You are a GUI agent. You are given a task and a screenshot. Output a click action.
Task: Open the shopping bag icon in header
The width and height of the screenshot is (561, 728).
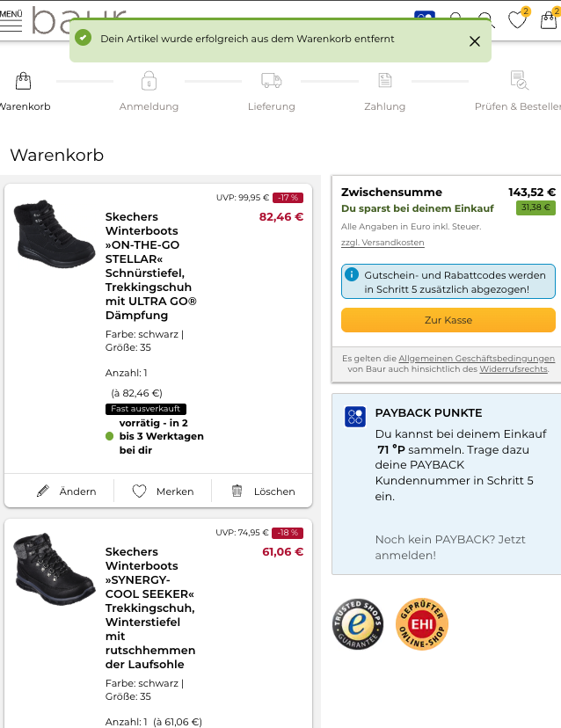click(548, 19)
